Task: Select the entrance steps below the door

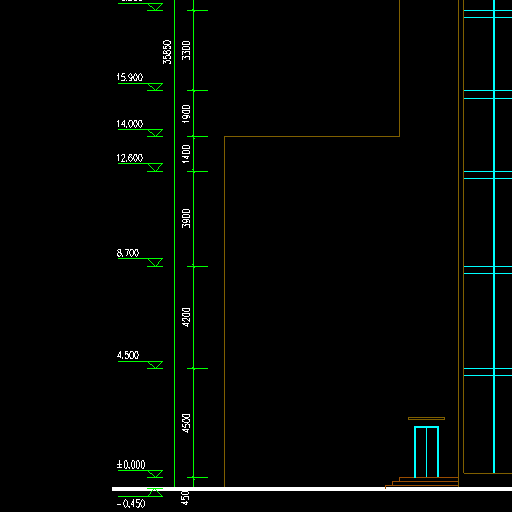Action: 422,482
